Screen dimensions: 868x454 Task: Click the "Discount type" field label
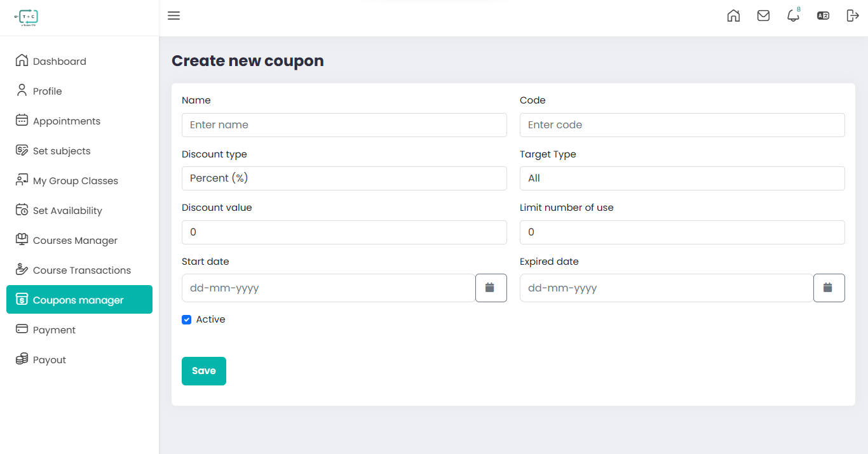point(214,154)
